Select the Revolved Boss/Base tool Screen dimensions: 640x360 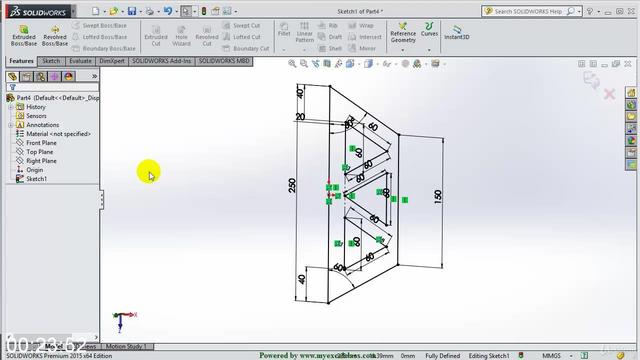pos(55,35)
